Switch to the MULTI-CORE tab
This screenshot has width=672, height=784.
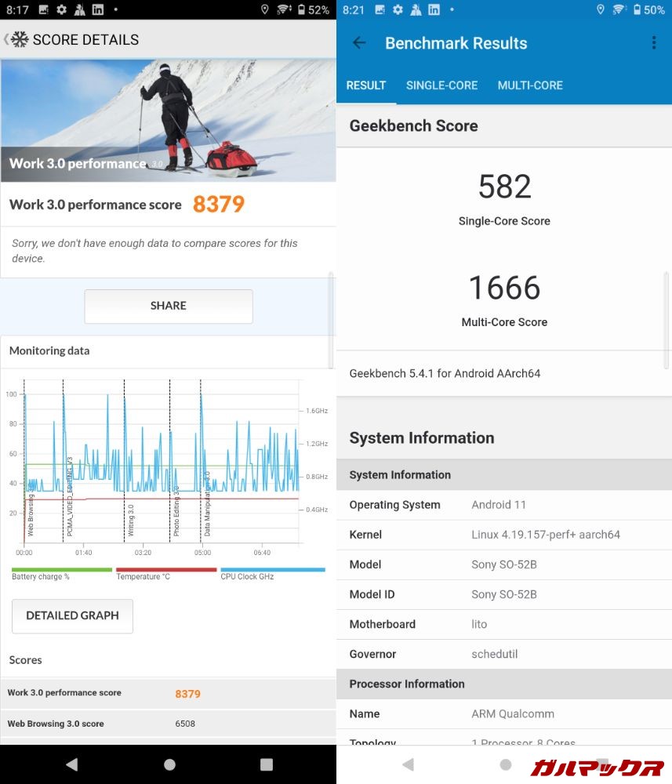tap(530, 85)
